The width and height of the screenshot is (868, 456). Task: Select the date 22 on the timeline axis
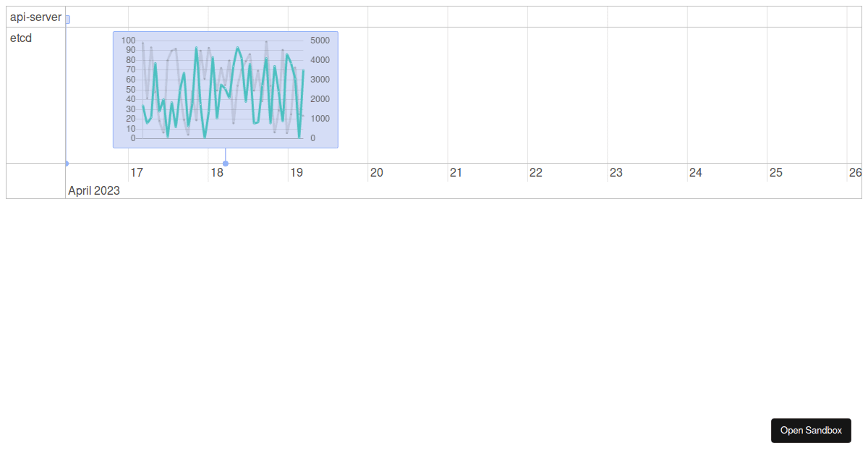[535, 172]
